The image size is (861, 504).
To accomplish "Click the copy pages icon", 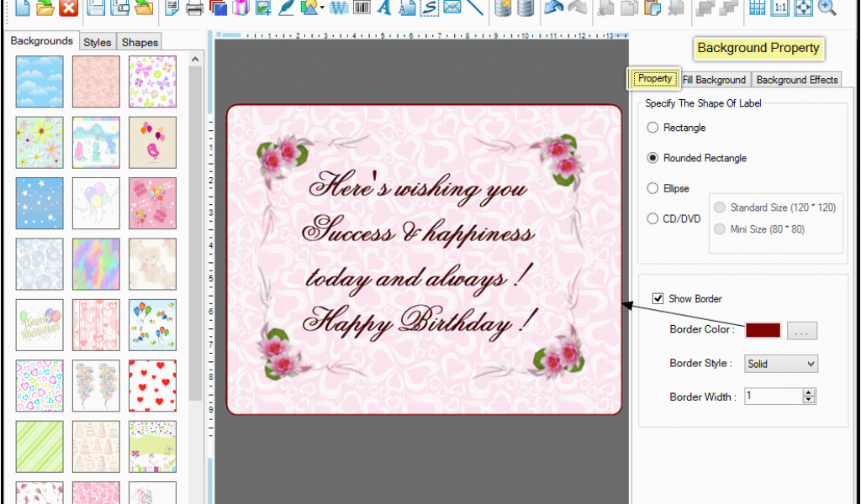I will tap(629, 8).
